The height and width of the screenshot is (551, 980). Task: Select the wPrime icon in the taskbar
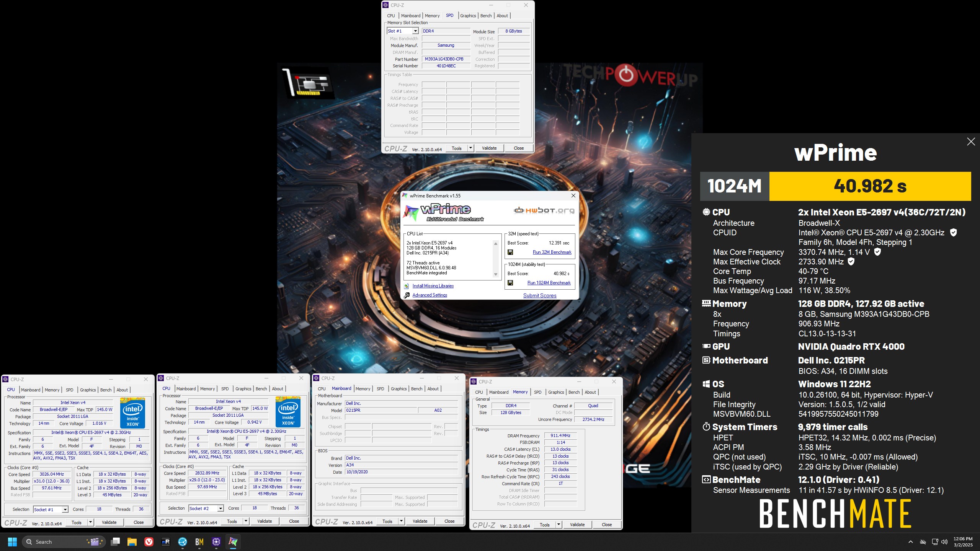click(233, 542)
